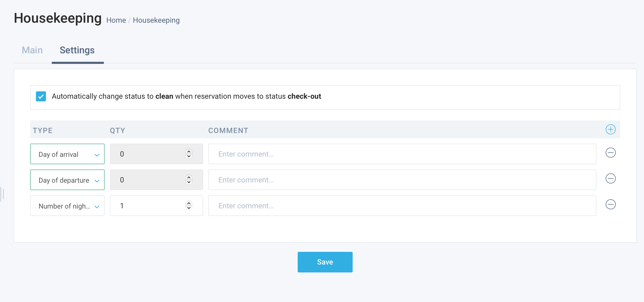Check the reservation checkout status checkbox
Viewport: 644px width, 302px height.
click(41, 97)
